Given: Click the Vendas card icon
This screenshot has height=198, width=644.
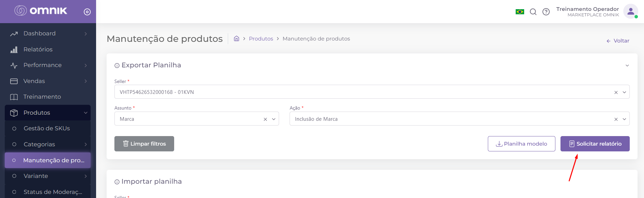Looking at the screenshot, I should click(x=14, y=81).
